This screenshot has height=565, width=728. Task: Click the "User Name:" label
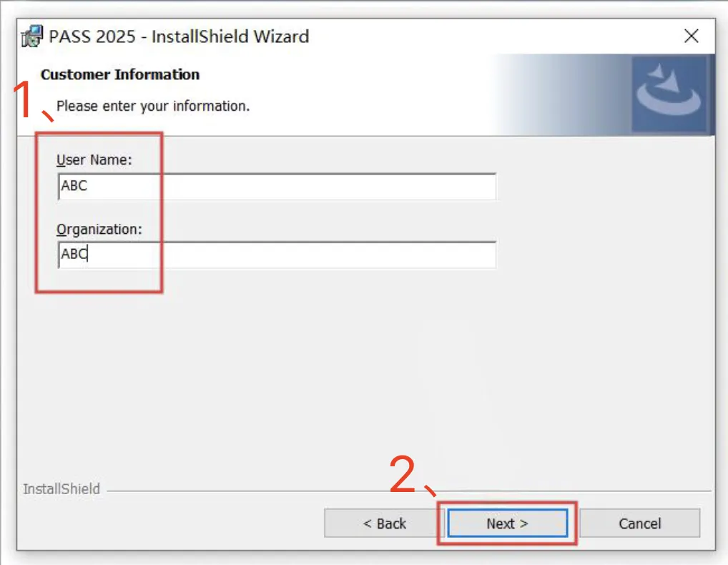[x=94, y=159]
